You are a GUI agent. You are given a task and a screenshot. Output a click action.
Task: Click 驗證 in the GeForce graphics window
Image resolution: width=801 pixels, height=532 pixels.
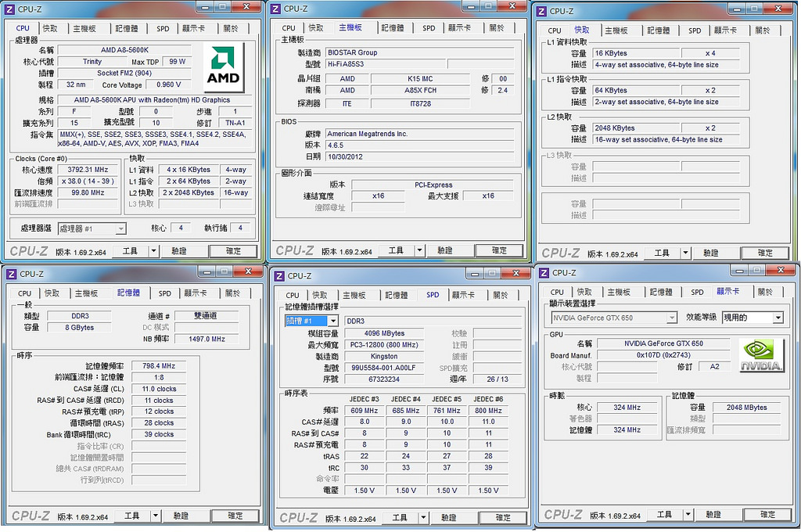[x=713, y=514]
